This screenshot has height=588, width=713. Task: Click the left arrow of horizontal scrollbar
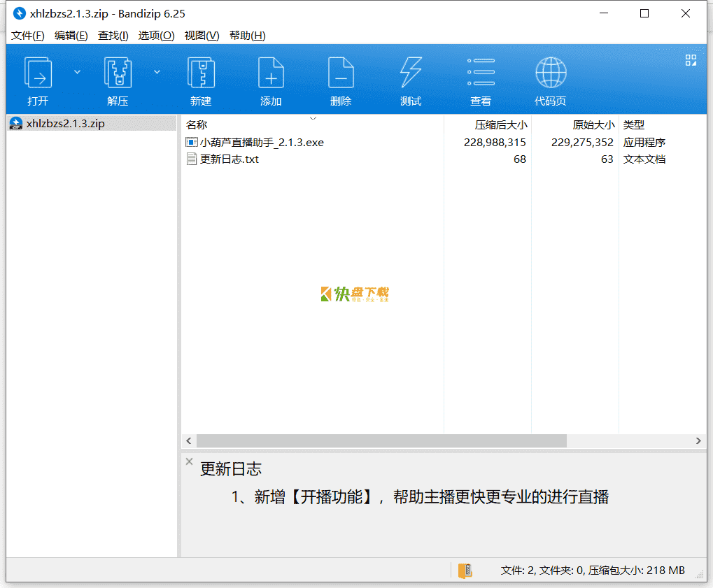189,440
